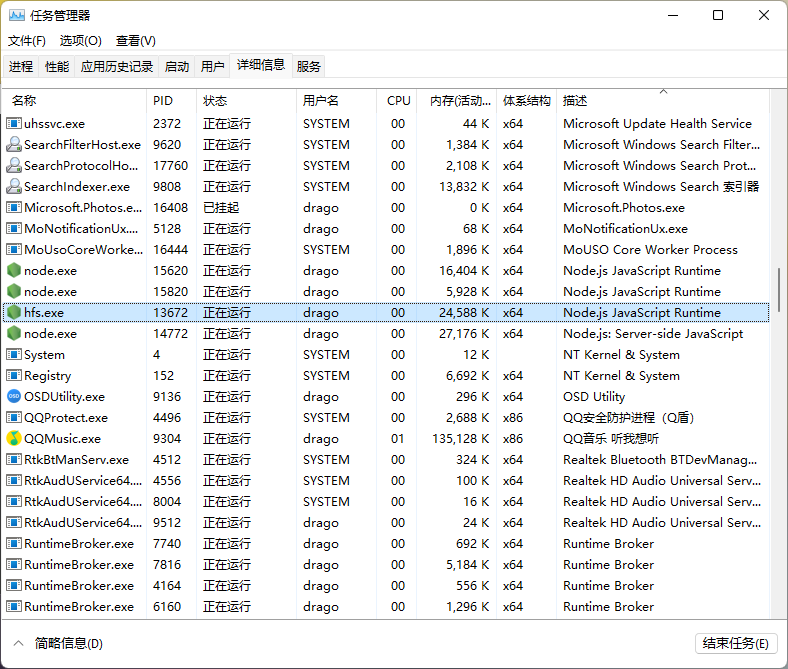Collapse to fewer details via the 简略信息 chevron
Screen dimensions: 788x669
pos(19,643)
